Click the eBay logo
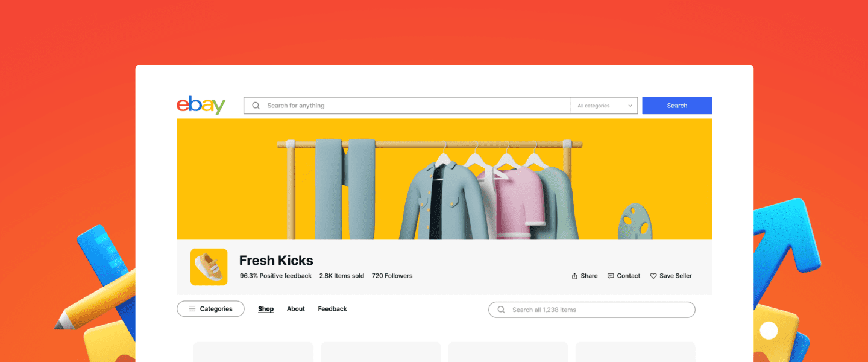Viewport: 868px width, 362px height. pos(201,105)
